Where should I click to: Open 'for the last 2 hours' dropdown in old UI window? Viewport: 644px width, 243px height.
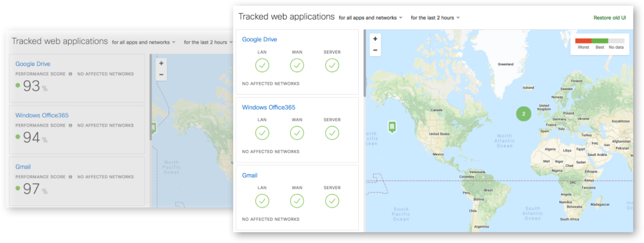[x=208, y=42]
